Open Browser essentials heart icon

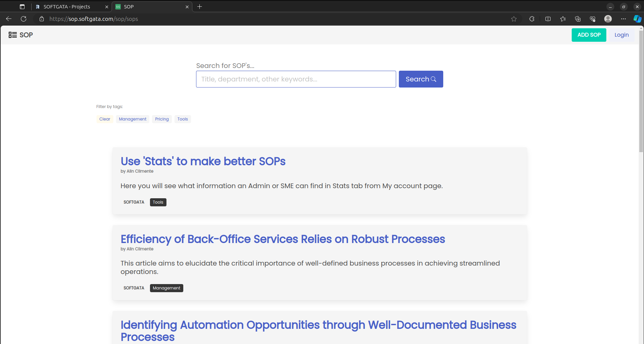[x=593, y=19]
